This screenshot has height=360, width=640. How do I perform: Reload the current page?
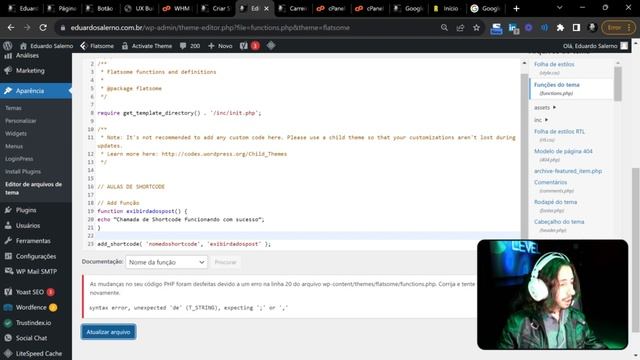[x=43, y=27]
